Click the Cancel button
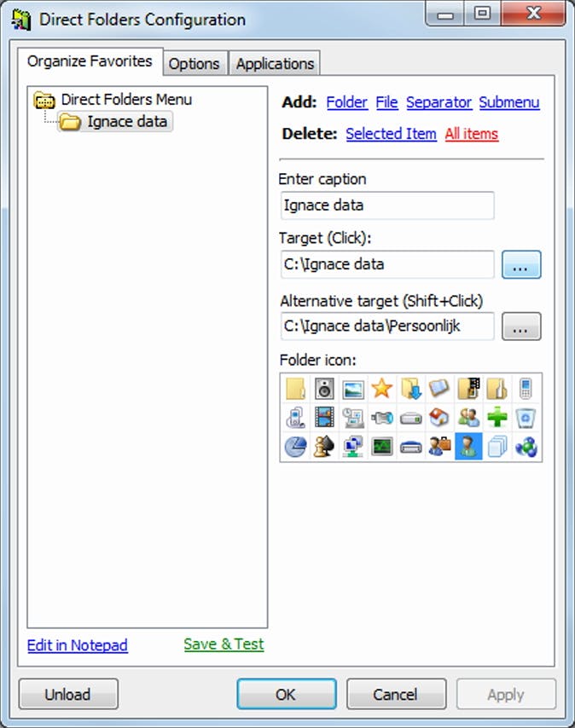Viewport: 575px width, 728px height. pyautogui.click(x=396, y=694)
